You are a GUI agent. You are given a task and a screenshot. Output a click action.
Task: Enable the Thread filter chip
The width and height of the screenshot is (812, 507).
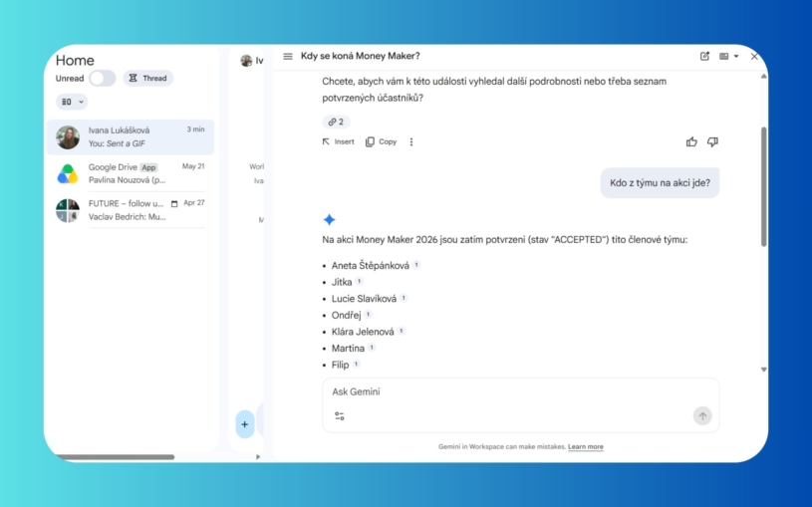pyautogui.click(x=148, y=79)
